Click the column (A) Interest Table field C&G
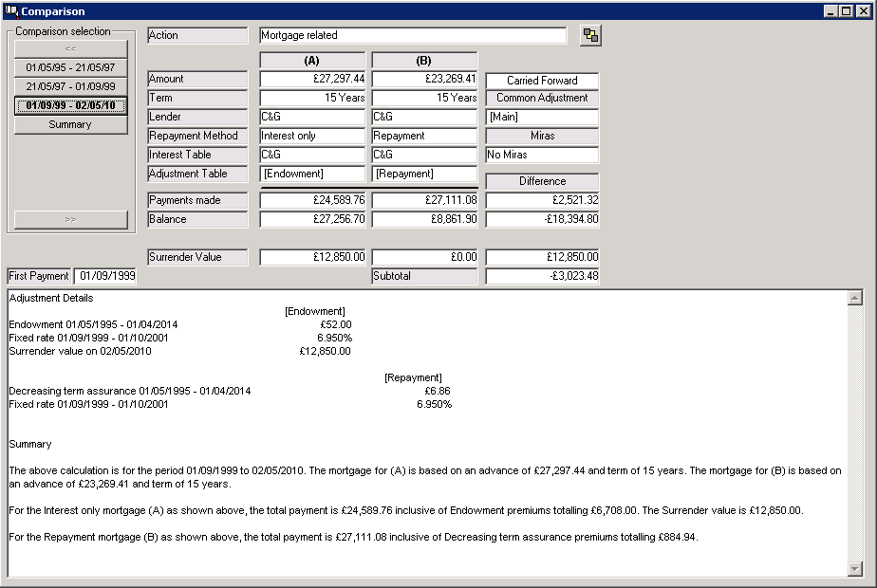This screenshot has width=877, height=588. point(312,155)
